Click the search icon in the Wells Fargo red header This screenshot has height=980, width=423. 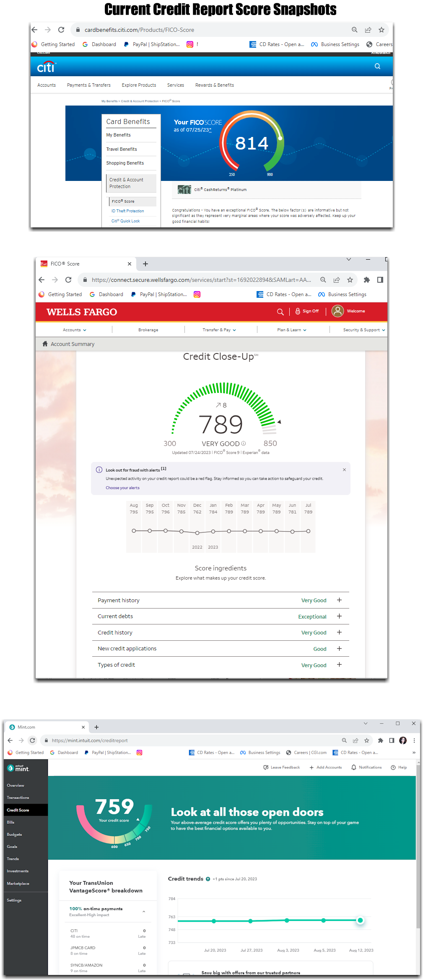coord(280,312)
